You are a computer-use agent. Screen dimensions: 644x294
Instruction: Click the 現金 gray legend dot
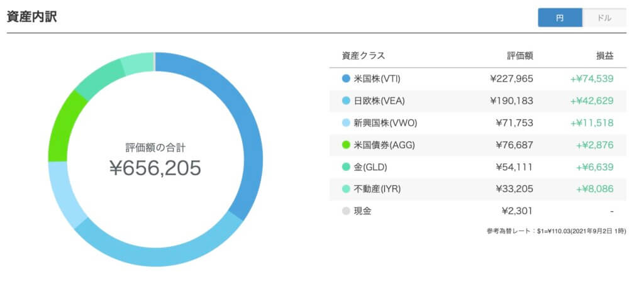[x=346, y=211]
